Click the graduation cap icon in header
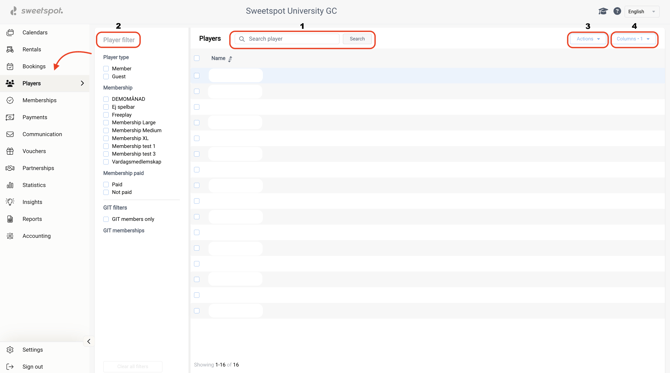 pos(603,11)
